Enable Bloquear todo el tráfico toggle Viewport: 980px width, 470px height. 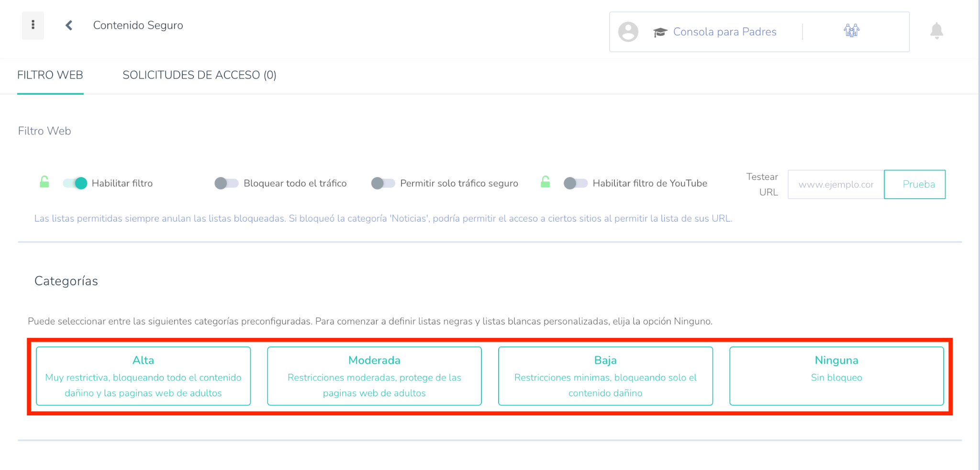(x=226, y=183)
